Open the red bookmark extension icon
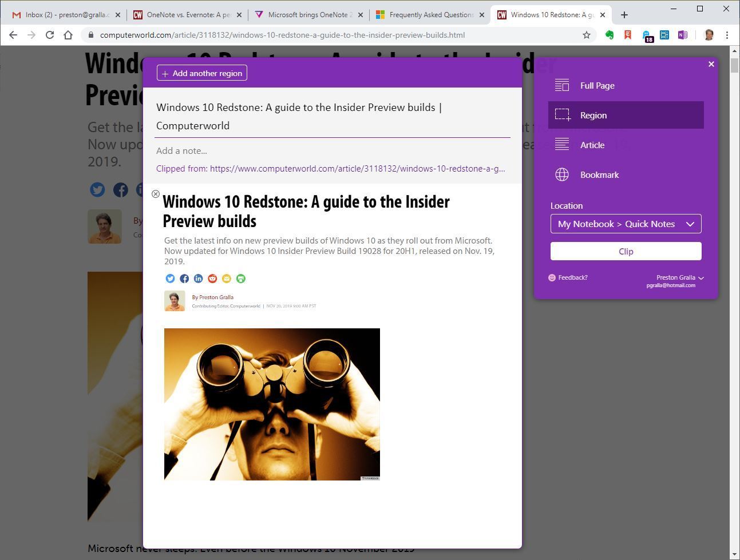 coord(628,35)
